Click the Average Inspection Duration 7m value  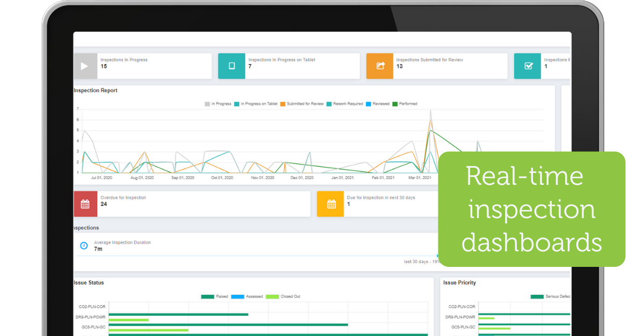coord(98,249)
